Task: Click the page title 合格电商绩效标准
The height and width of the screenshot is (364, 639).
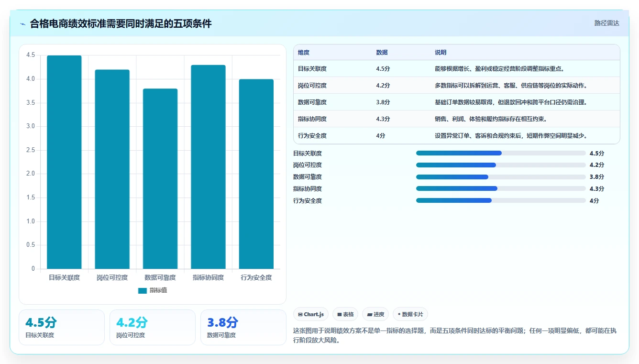Action: point(121,23)
